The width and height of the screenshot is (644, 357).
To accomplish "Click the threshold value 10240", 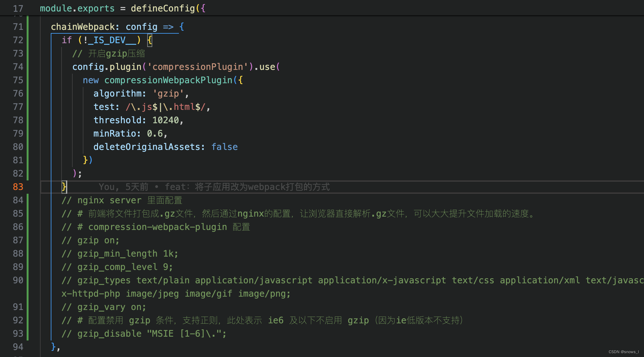I will tap(166, 120).
